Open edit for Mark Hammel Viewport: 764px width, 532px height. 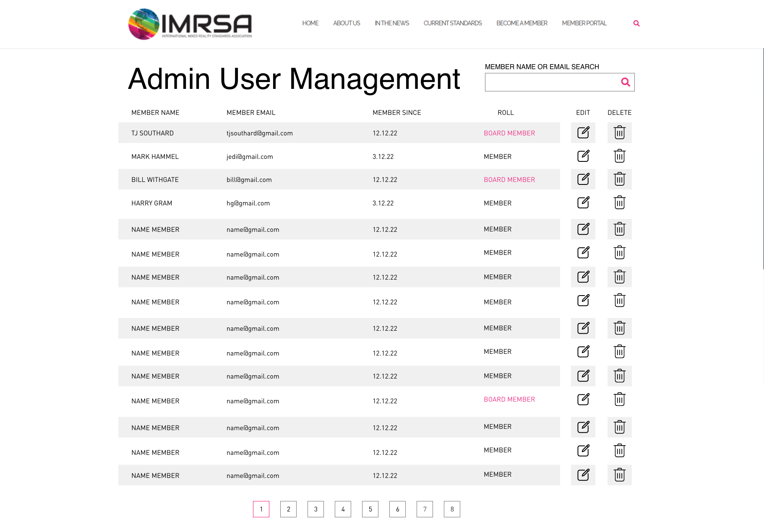583,156
